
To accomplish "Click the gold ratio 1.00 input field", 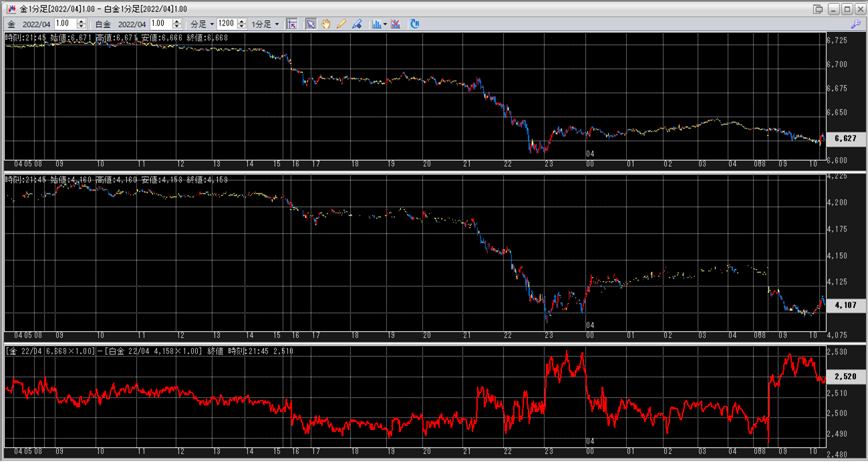I will 65,24.
